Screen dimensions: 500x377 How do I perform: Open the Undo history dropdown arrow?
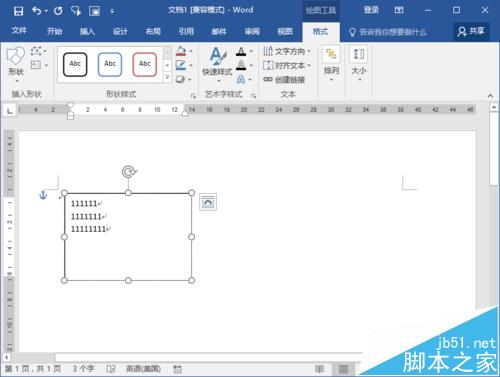pyautogui.click(x=46, y=11)
